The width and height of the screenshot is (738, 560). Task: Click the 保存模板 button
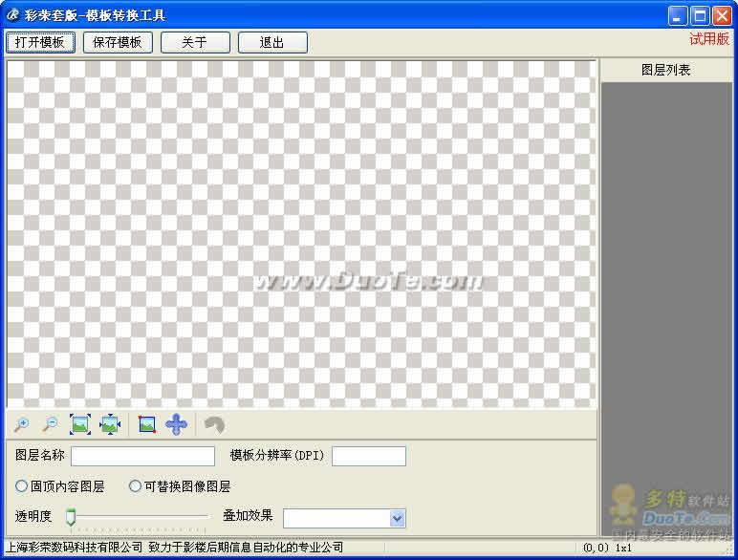click(118, 42)
